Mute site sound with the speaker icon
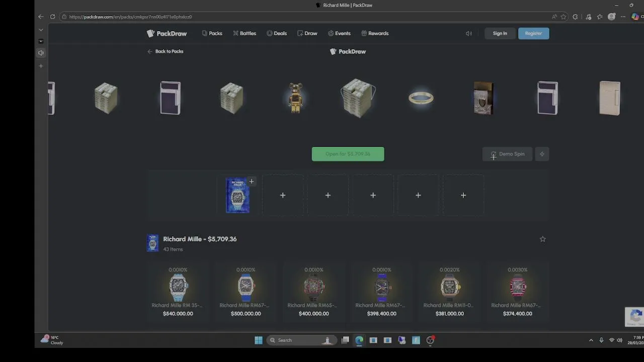 click(x=468, y=34)
